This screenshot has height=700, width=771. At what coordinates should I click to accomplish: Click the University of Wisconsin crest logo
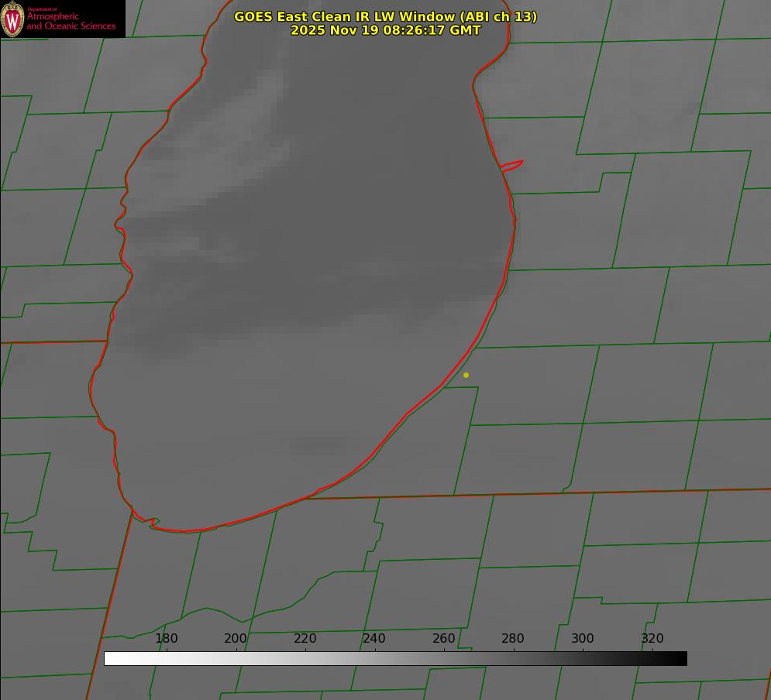point(13,19)
